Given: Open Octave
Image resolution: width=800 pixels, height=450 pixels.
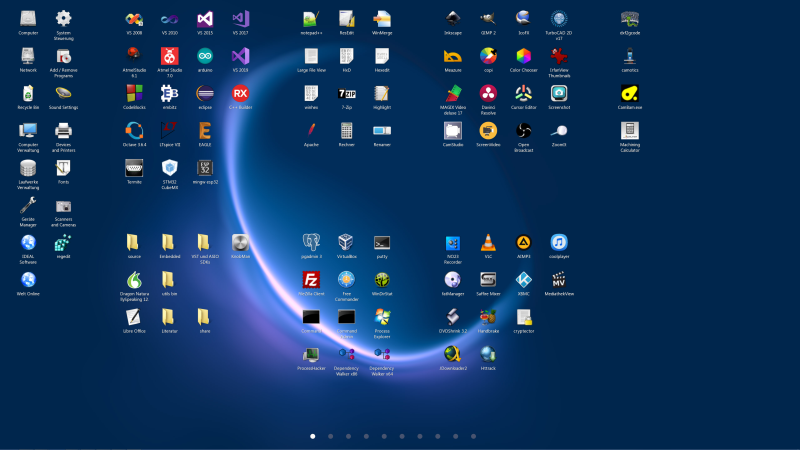Looking at the screenshot, I should point(134,131).
